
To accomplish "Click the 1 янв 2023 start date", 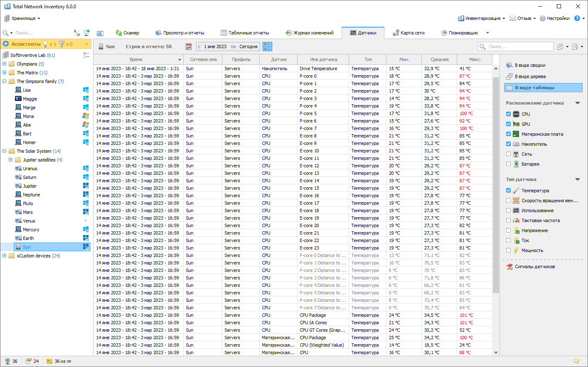I will click(x=215, y=46).
